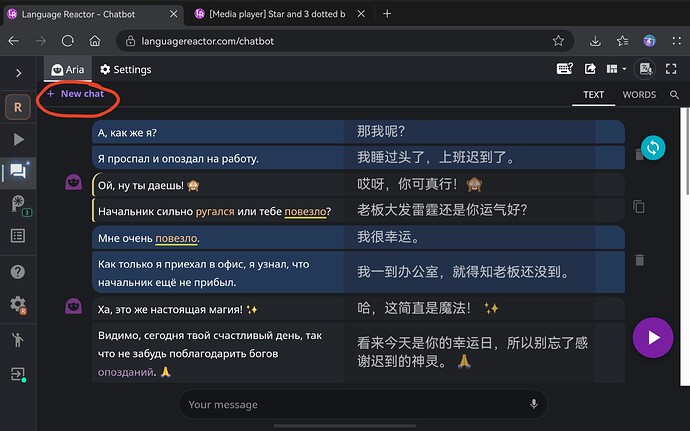Image resolution: width=690 pixels, height=431 pixels.
Task: Open the browser more menu
Action: point(677,41)
